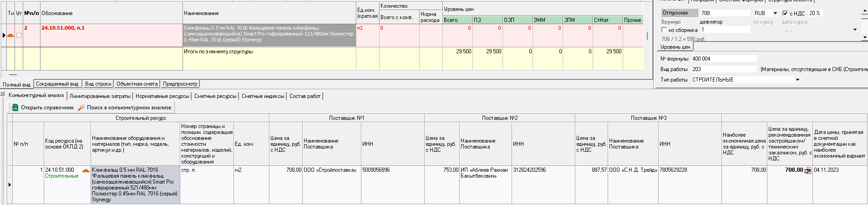Click the row pointer arrow of estimate row 2

pos(4,35)
